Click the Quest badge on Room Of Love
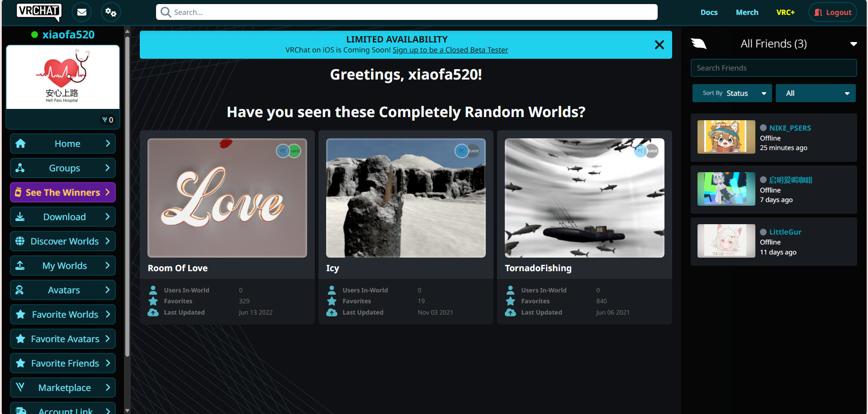Image resolution: width=868 pixels, height=414 pixels. point(295,151)
